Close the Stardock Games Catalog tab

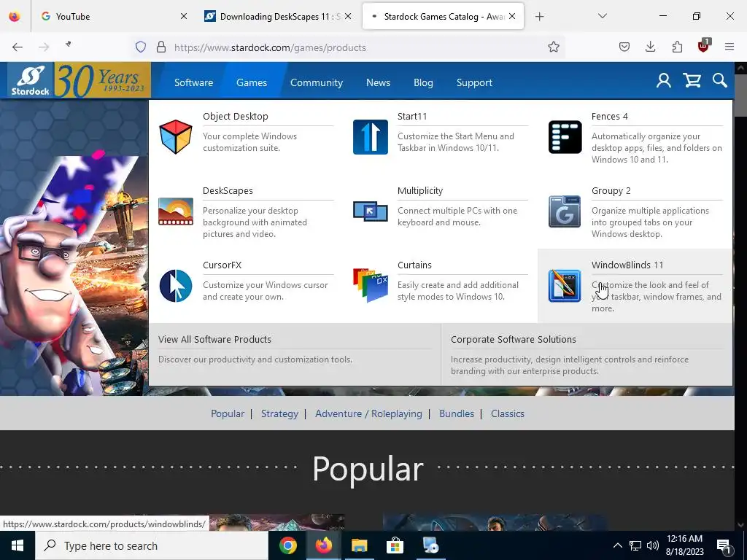click(511, 16)
